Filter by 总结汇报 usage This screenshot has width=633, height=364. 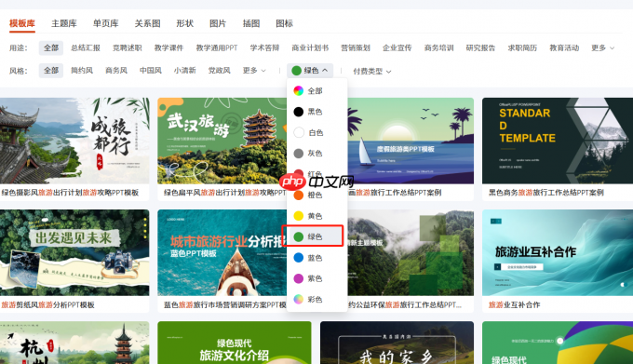pyautogui.click(x=86, y=48)
